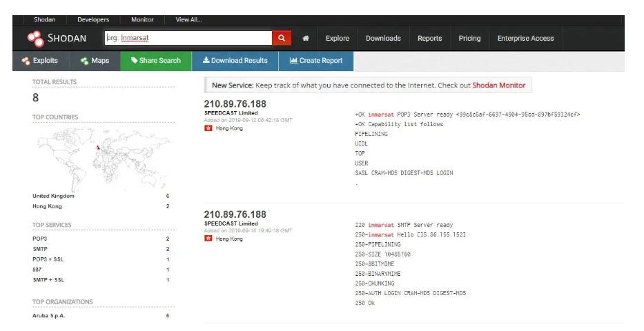This screenshot has width=644, height=331.
Task: Click Hong Kong flag under POP3 result
Action: tap(208, 128)
